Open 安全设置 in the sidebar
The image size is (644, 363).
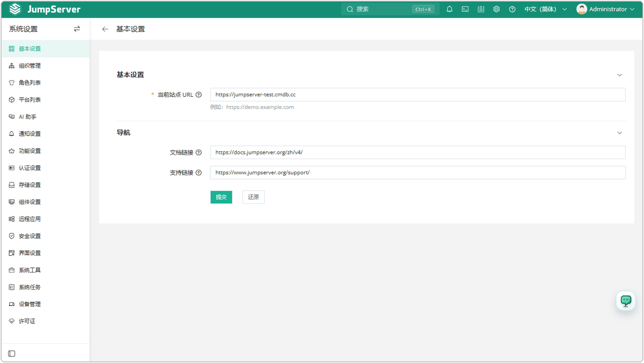click(x=45, y=236)
